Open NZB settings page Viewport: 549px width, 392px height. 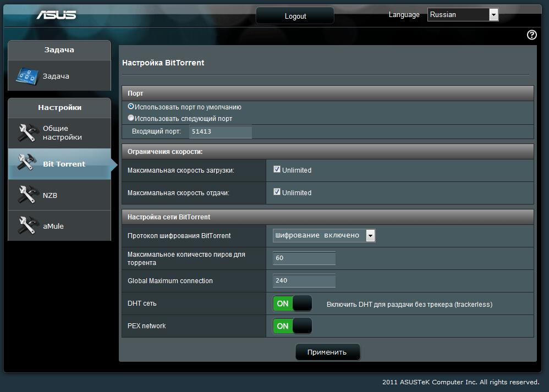[x=59, y=195]
